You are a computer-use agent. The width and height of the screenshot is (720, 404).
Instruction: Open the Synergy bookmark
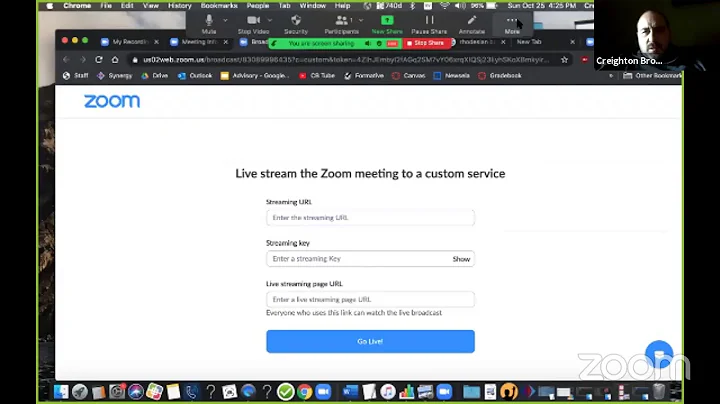[x=114, y=76]
